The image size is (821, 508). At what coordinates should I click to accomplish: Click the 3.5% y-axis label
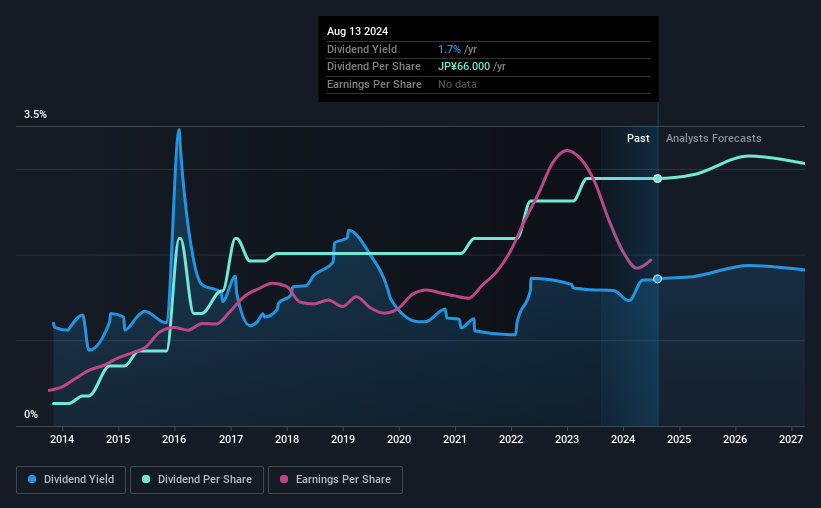pos(35,115)
